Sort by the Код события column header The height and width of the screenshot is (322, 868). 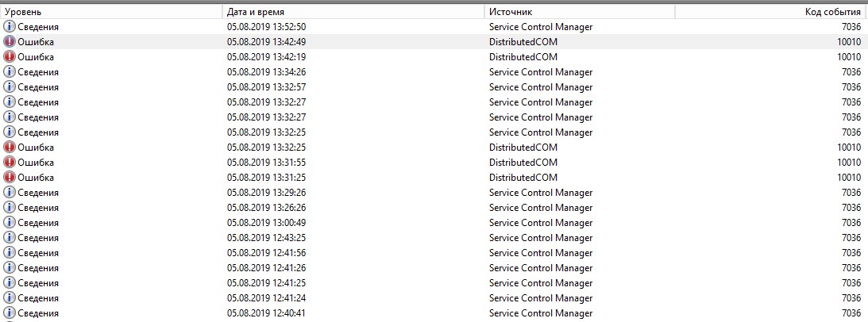point(771,12)
